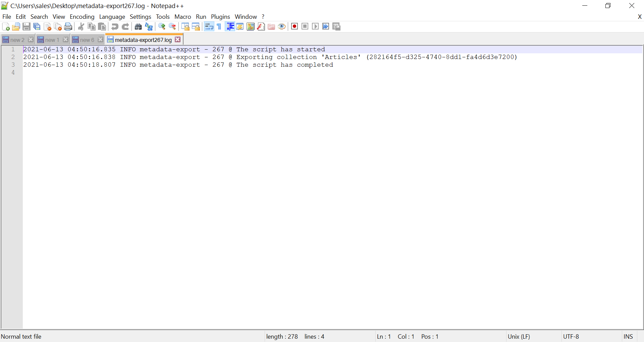Start the Find dialog with the binoculars icon
The image size is (644, 342).
138,26
